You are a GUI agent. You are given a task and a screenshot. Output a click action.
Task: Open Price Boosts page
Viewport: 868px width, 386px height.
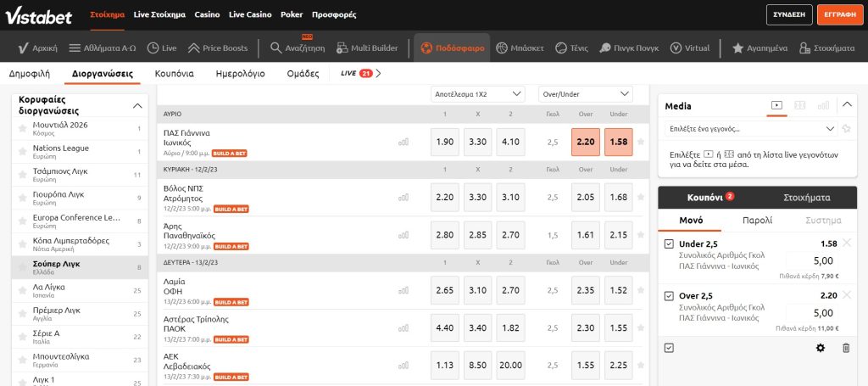pos(218,48)
